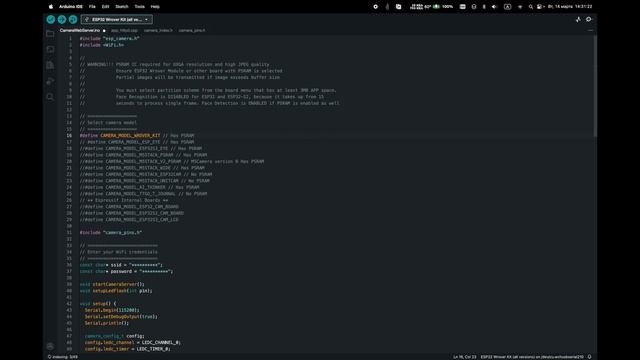Viewport: 640px width, 360px height.
Task: Open the Sketch menu
Action: (122, 7)
